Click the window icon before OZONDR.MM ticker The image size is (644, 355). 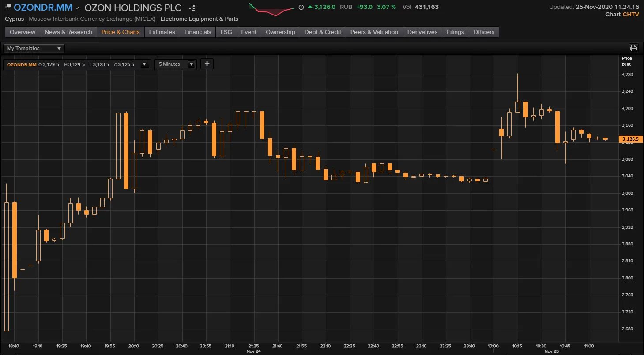(8, 7)
